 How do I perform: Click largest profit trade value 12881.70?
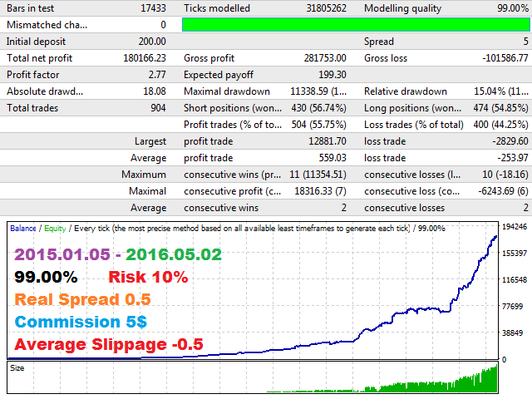[x=328, y=141]
